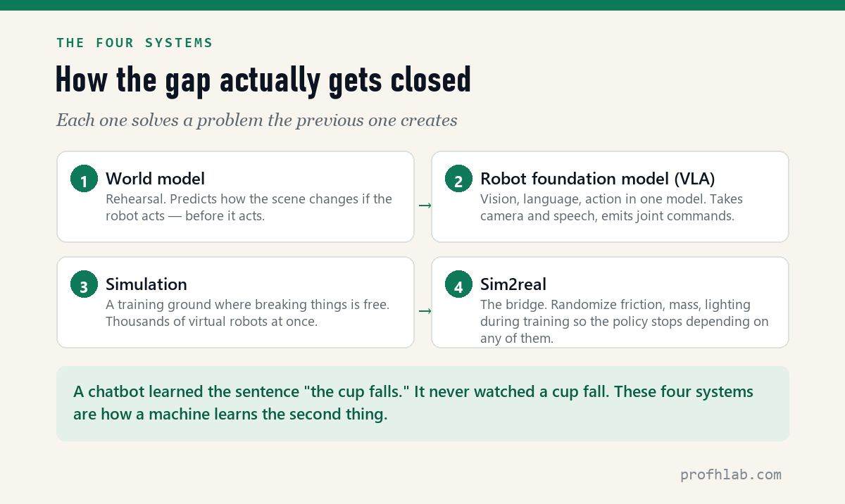Click the Simulation description about virtual robots
This screenshot has width=845, height=504.
tap(248, 313)
